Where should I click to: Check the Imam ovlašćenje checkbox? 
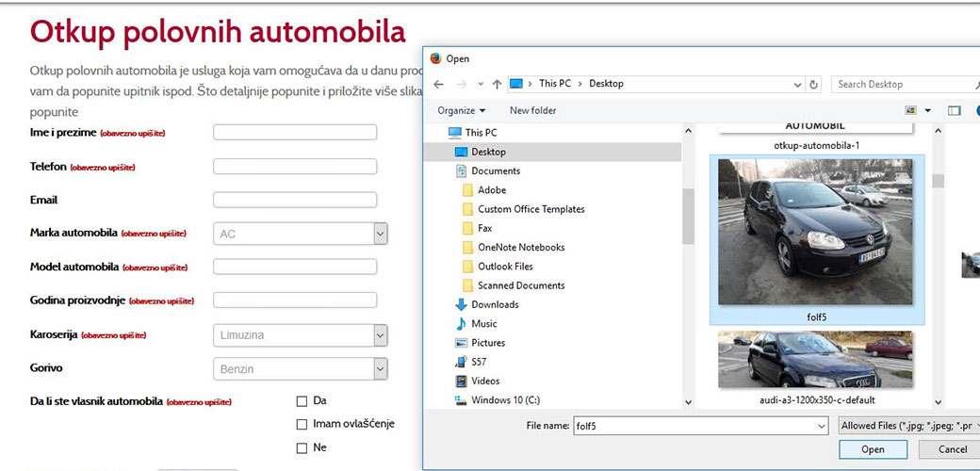coord(302,425)
